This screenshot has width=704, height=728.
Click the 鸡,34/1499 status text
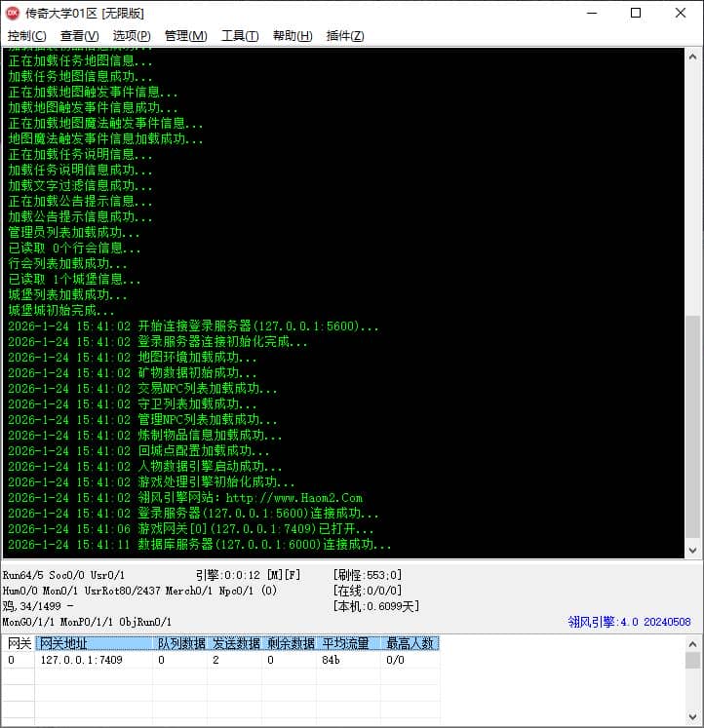click(x=38, y=606)
